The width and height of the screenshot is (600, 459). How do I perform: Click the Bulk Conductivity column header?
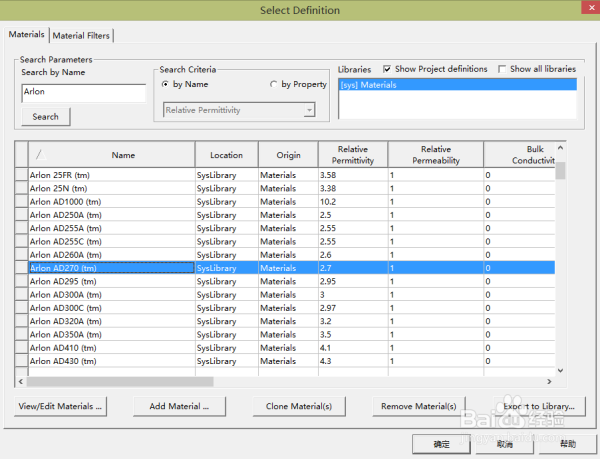click(x=519, y=155)
